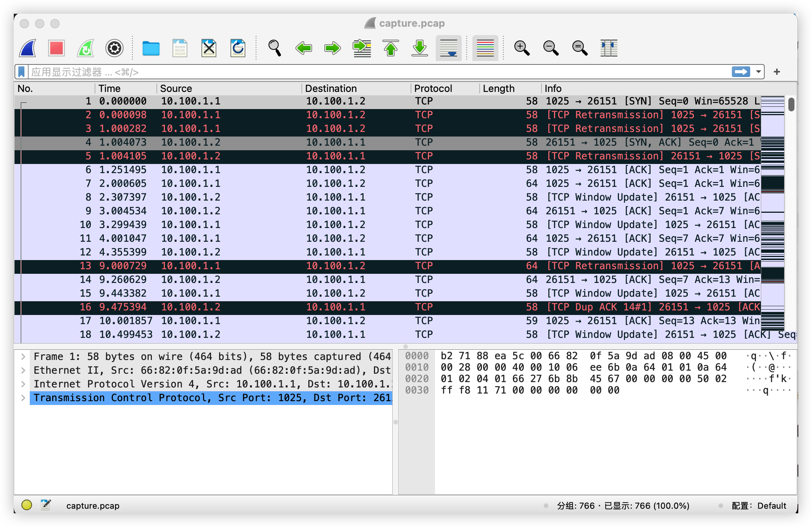Expand Transmission Control Protocol details
The width and height of the screenshot is (812, 527).
point(23,398)
